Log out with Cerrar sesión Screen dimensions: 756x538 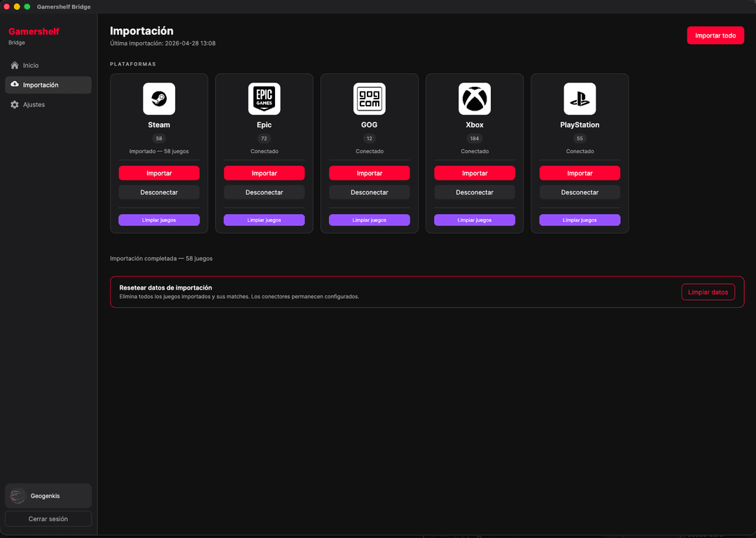(x=48, y=519)
